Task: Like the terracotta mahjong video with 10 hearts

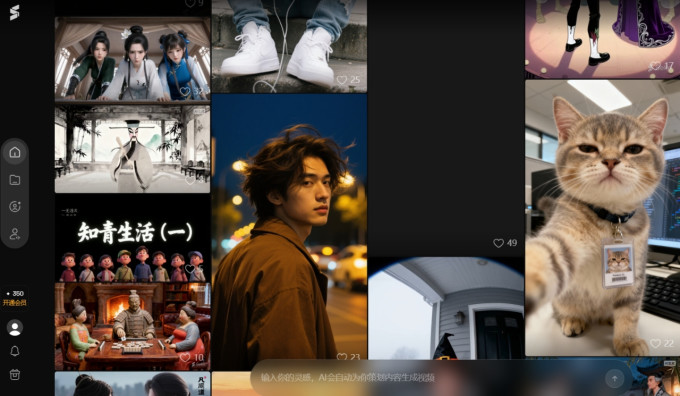Action: (x=185, y=357)
